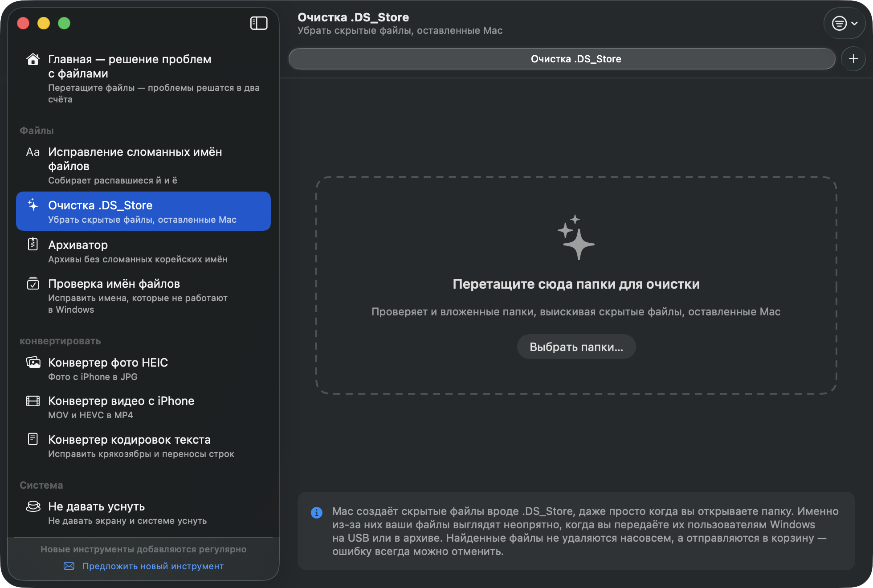This screenshot has width=873, height=588.
Task: Add a new tab with the plus button
Action: [x=853, y=59]
